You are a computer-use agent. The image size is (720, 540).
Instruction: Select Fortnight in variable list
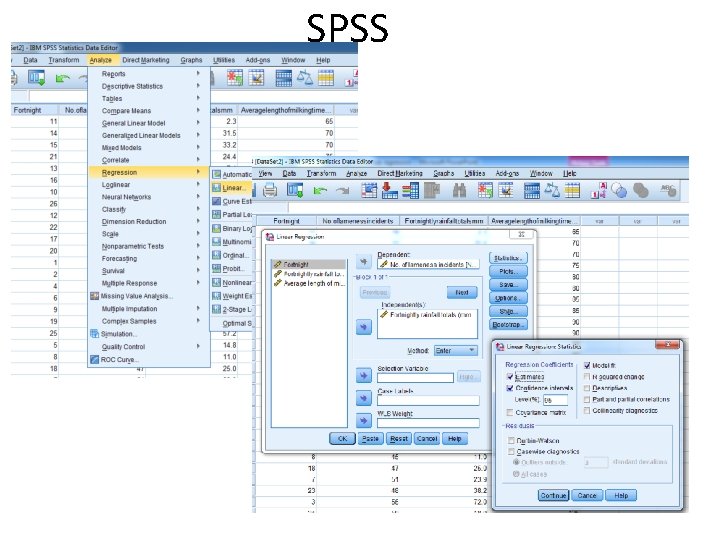click(x=309, y=264)
